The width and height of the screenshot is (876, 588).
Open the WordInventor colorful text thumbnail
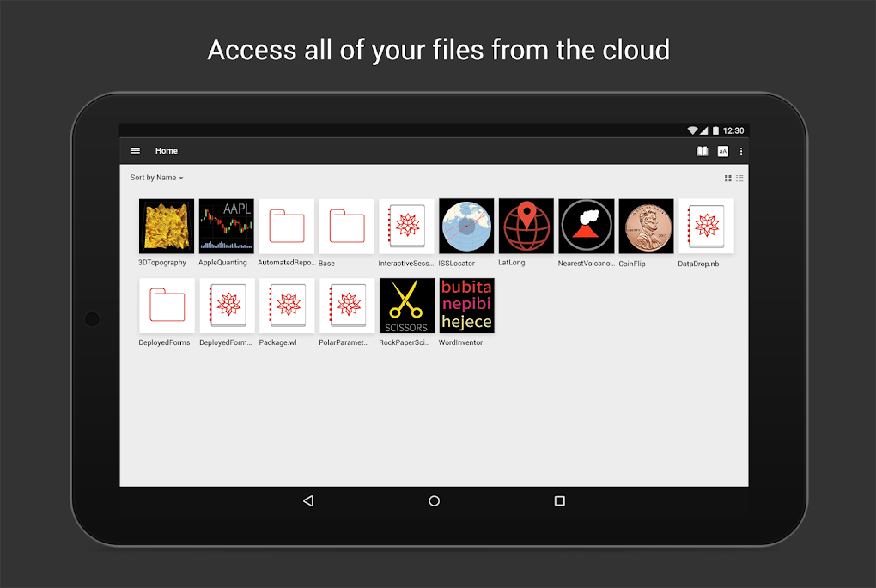(x=466, y=305)
